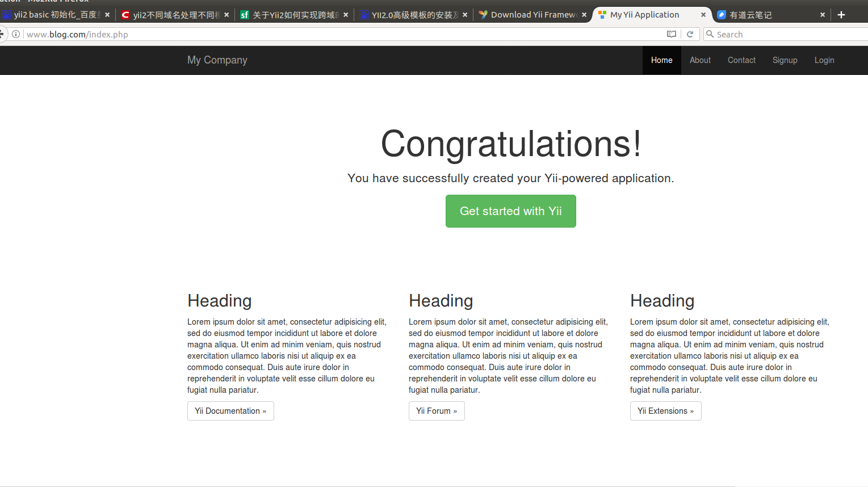Toggle reader view icon in address bar
The height and width of the screenshot is (487, 868).
point(672,34)
